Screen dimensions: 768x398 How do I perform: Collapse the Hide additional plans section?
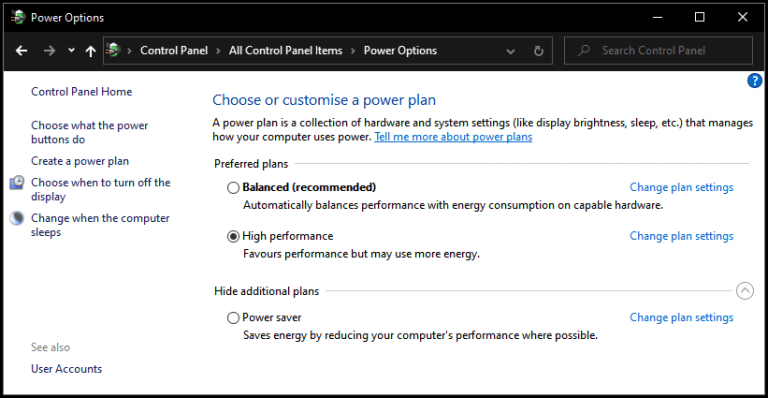[744, 291]
